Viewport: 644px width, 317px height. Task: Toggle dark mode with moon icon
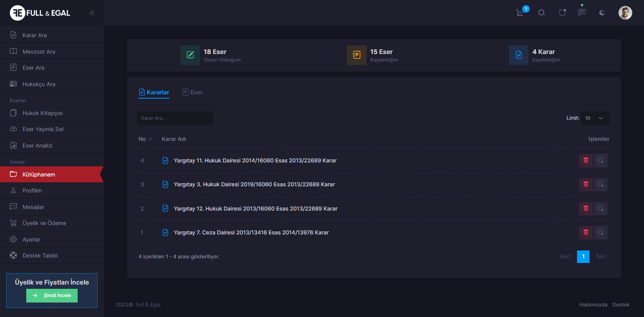point(602,13)
